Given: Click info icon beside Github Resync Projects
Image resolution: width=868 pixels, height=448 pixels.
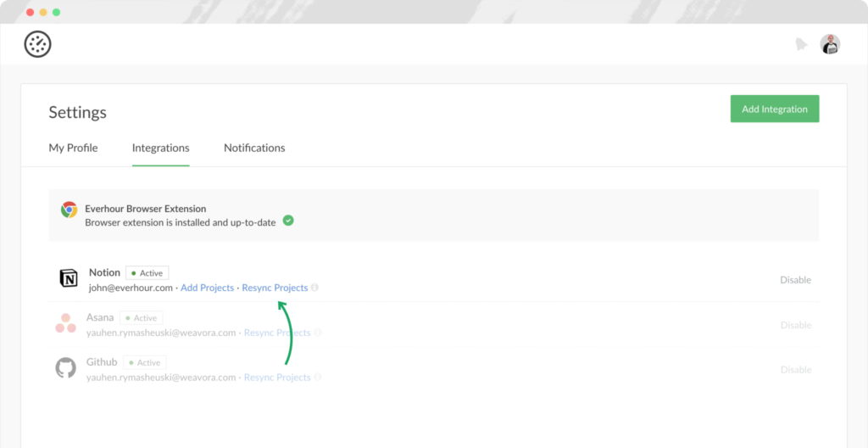Looking at the screenshot, I should point(317,377).
